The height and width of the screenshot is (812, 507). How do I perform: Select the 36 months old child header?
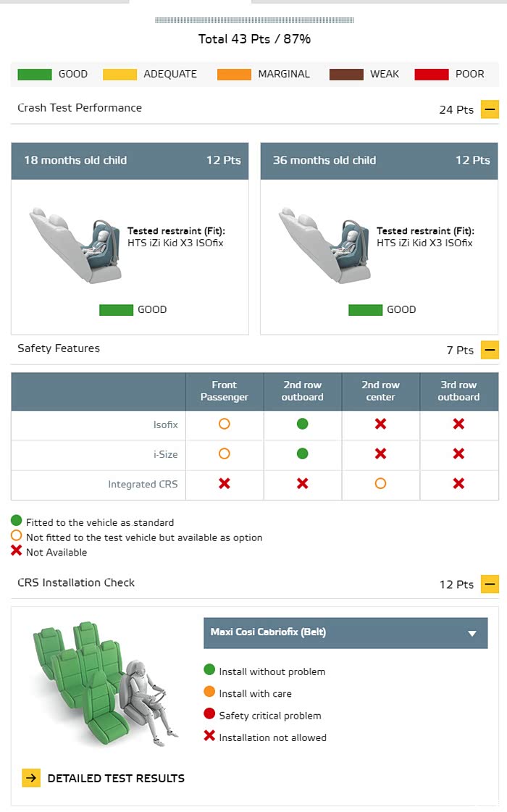(x=379, y=161)
